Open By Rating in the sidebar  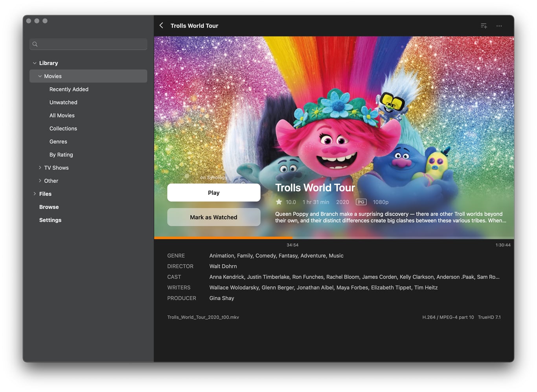point(61,155)
